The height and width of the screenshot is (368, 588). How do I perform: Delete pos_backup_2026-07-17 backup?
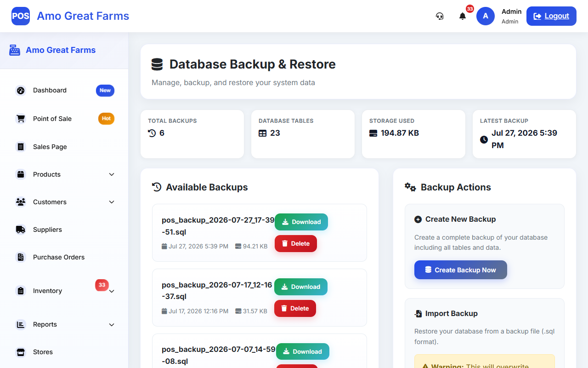tap(295, 308)
